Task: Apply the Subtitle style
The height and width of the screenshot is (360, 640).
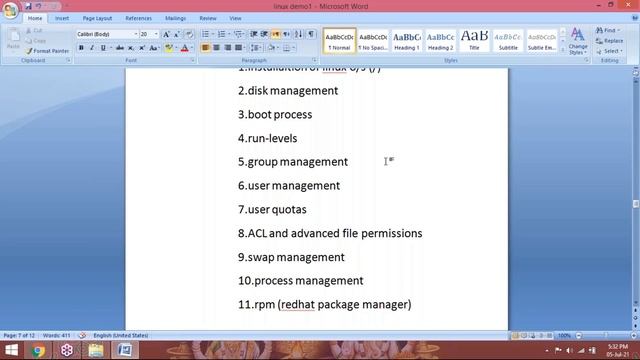Action: 508,41
